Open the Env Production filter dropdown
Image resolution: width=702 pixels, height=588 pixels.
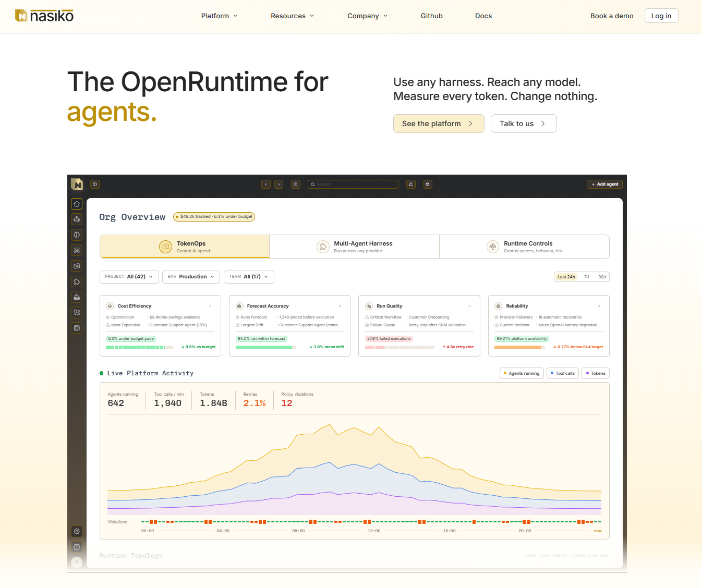[x=191, y=277]
